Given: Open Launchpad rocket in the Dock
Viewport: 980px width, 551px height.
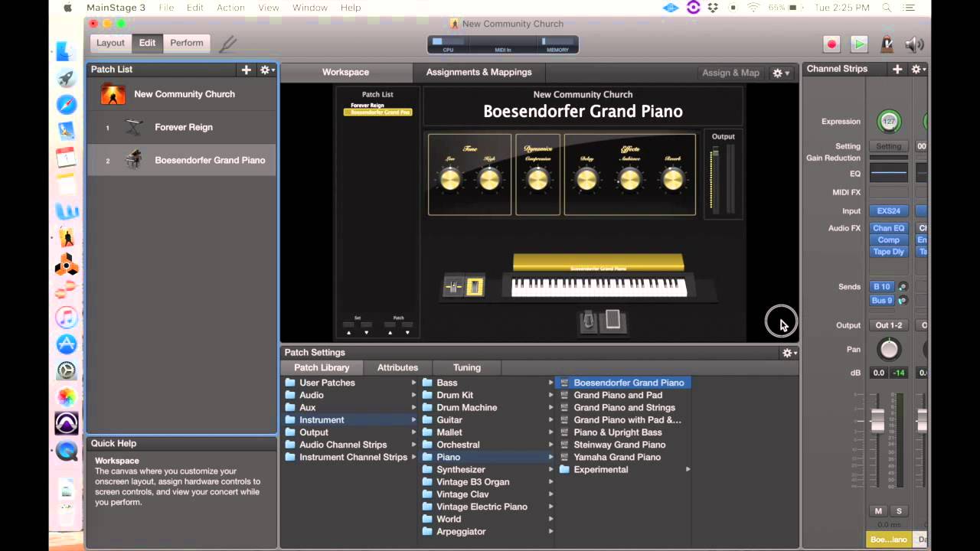Looking at the screenshot, I should click(x=67, y=78).
